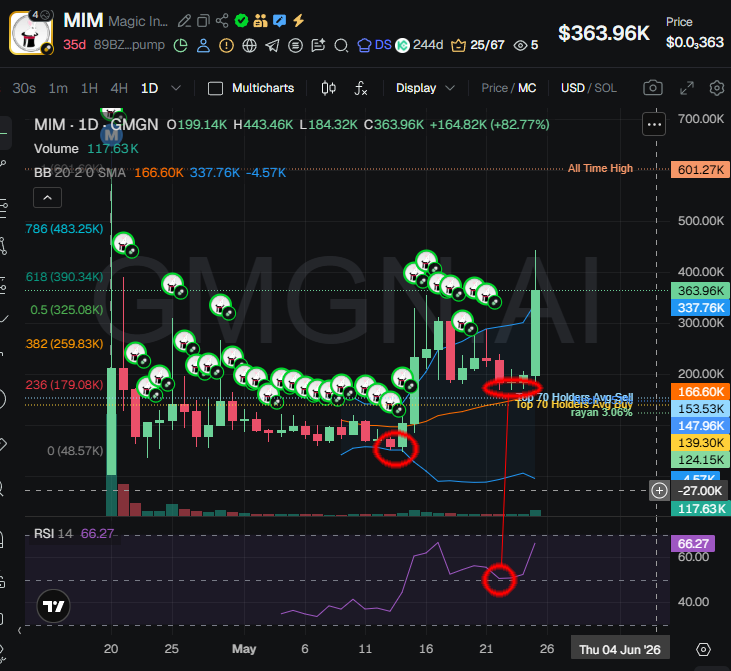Click the pencil edit icon beside Magic In...
731x671 pixels.
184,21
